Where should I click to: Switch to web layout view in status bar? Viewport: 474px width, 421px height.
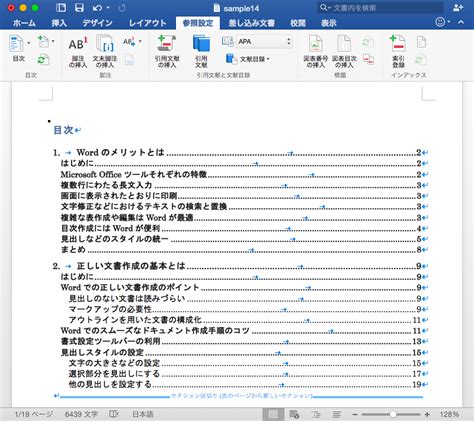[294, 414]
